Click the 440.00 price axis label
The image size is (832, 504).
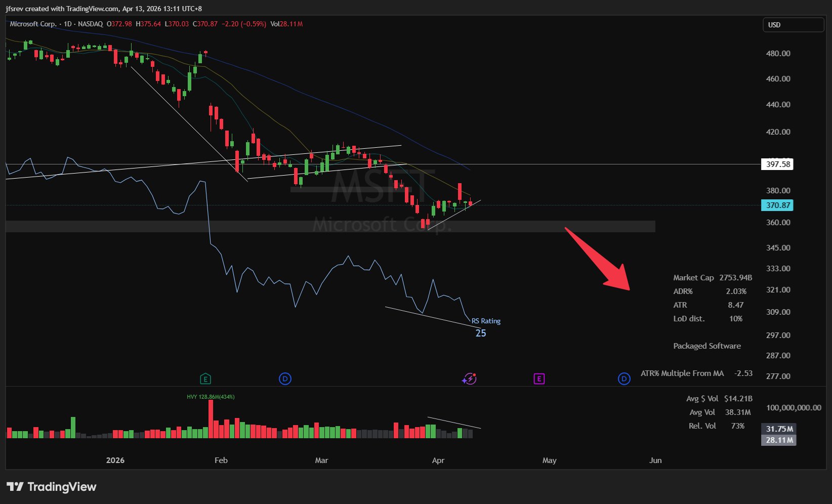[x=778, y=104]
